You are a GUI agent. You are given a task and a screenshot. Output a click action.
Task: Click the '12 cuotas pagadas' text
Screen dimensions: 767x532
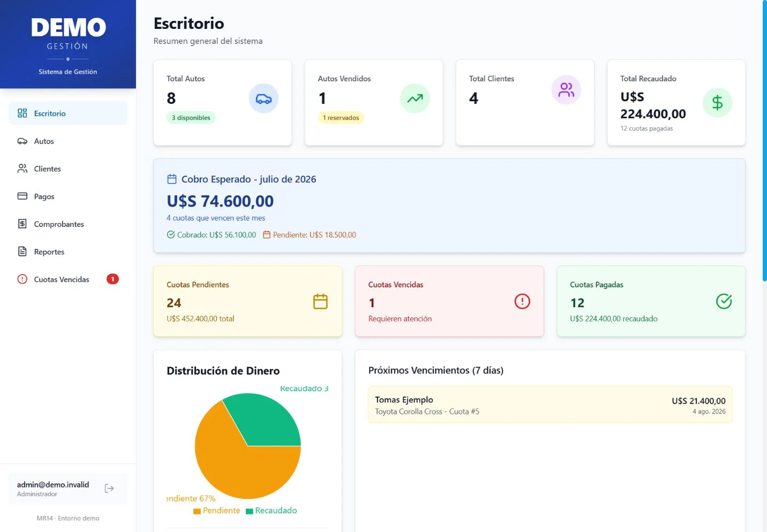646,128
